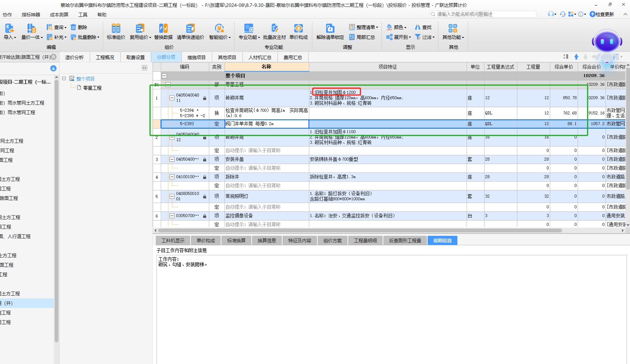Open 过滤 filter tool
630x364 pixels.
425,37
